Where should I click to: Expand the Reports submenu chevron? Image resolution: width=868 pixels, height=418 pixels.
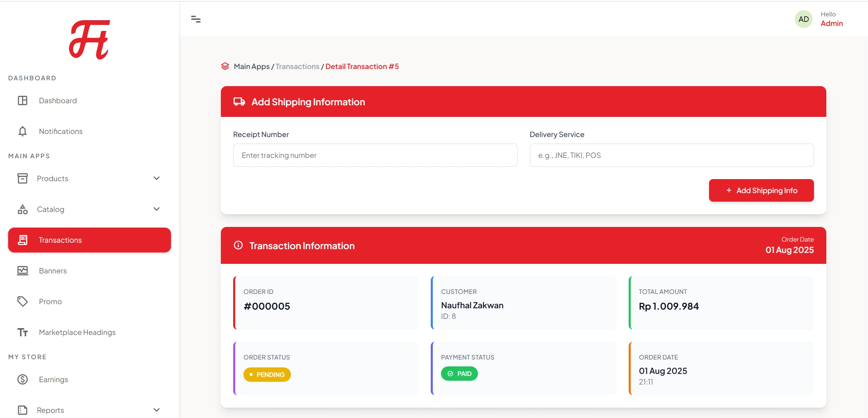pos(157,409)
